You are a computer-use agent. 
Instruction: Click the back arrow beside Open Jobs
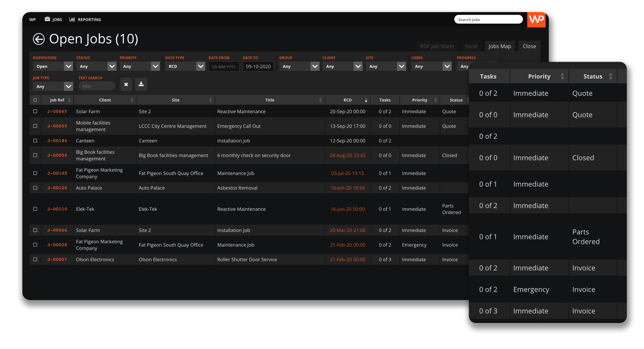[39, 39]
